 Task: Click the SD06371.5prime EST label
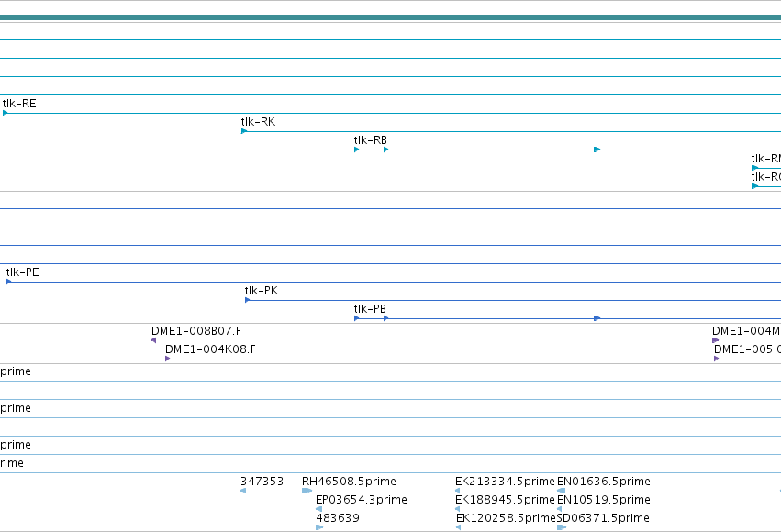[603, 518]
